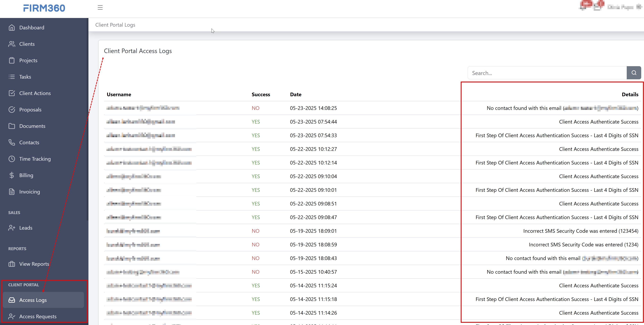Viewport: 644px width, 325px height.
Task: Open Projects via the clipboard icon
Action: (12, 60)
